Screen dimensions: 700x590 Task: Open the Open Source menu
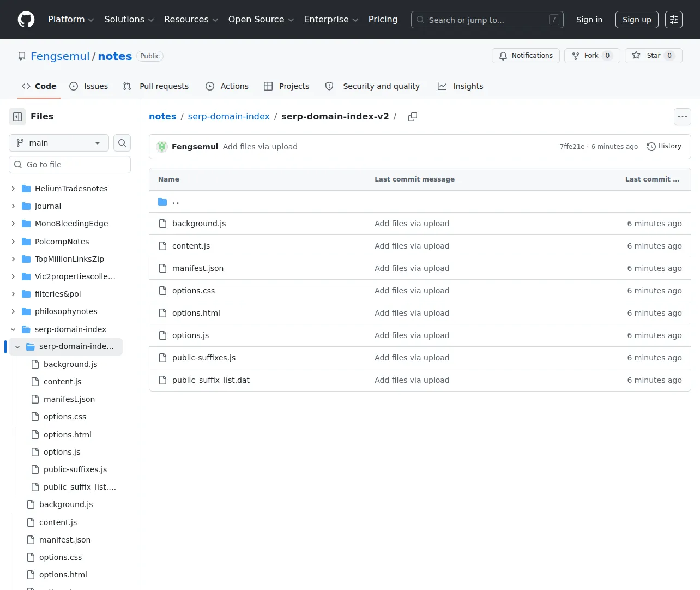pos(261,20)
